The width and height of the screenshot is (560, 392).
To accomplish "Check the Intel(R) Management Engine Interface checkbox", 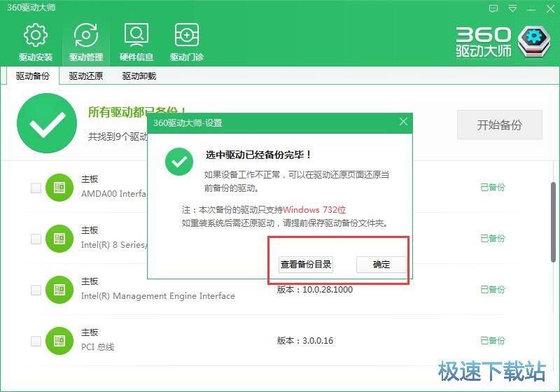I will point(36,290).
